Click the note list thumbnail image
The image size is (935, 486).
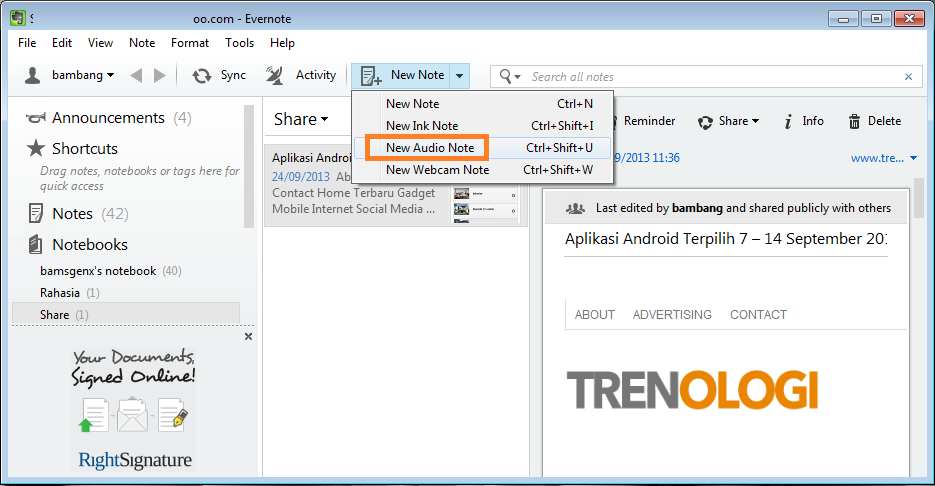(485, 205)
